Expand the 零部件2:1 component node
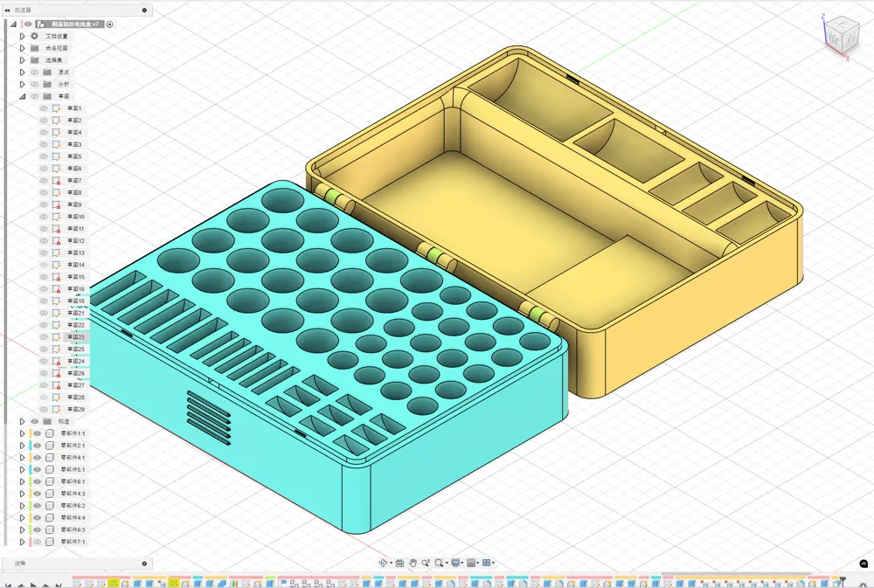 22,446
